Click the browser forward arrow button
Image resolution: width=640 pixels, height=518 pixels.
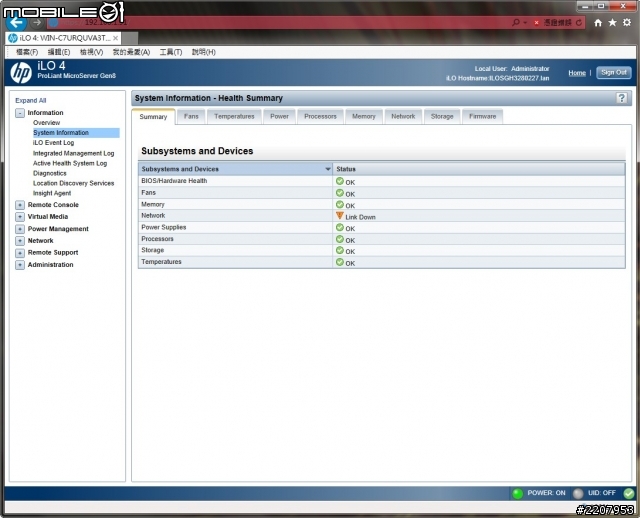pyautogui.click(x=37, y=23)
